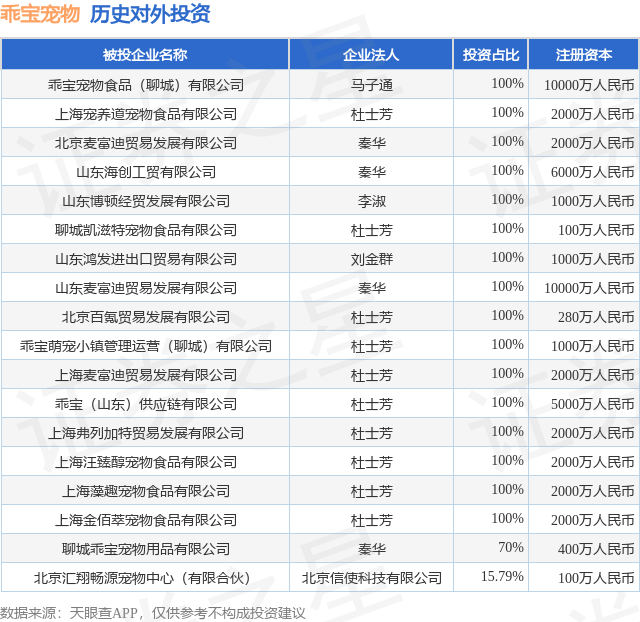Select 山东博顿经贸发展有限公司 company name
The image size is (640, 622).
click(146, 201)
